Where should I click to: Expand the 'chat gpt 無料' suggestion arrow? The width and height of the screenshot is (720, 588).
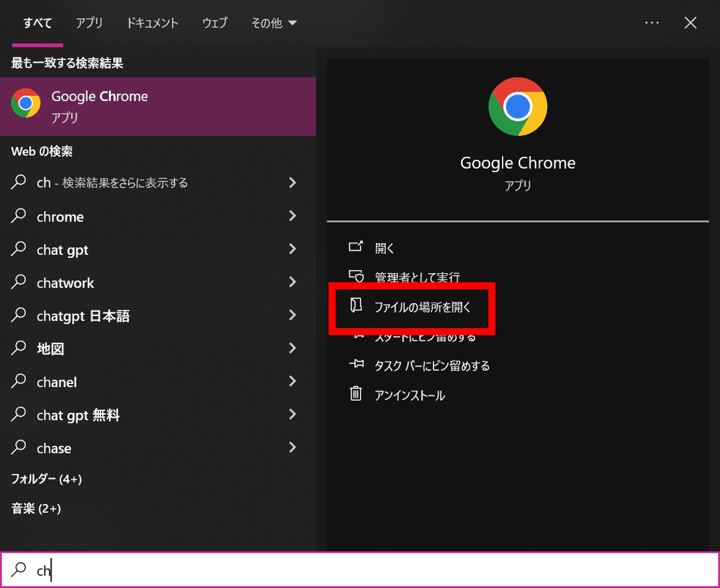pos(292,415)
